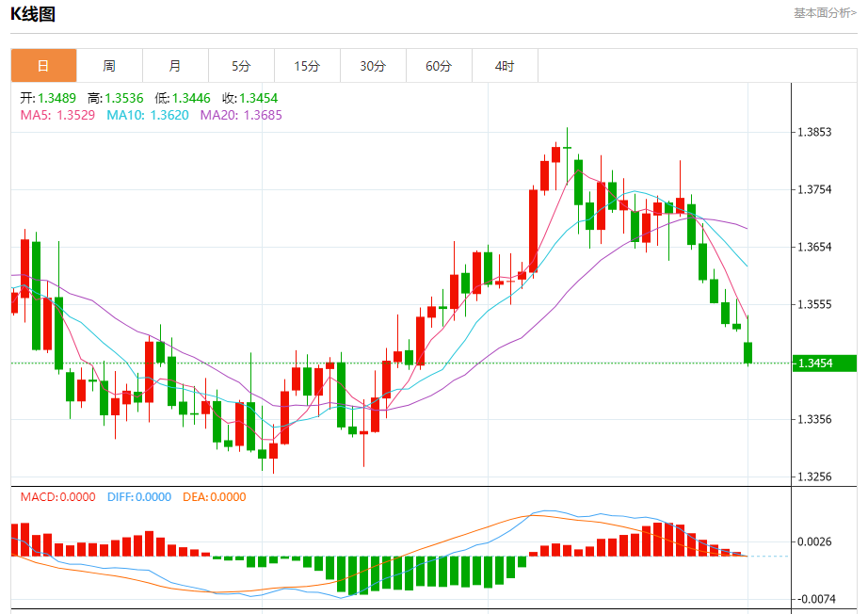Open the 5分 interval tab
The height and width of the screenshot is (614, 868).
(x=241, y=66)
